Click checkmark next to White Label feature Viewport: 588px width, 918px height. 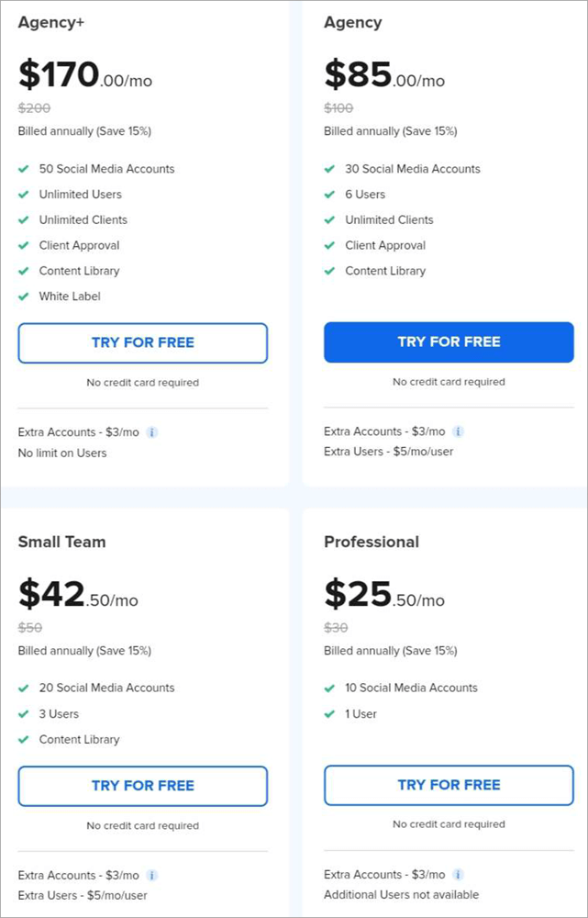click(24, 297)
